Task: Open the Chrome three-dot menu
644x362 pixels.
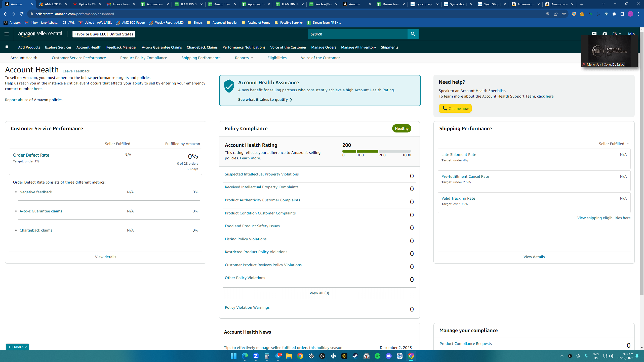Action: [x=638, y=14]
